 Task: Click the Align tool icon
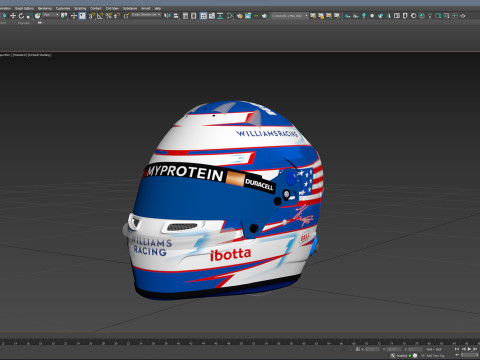(x=176, y=16)
